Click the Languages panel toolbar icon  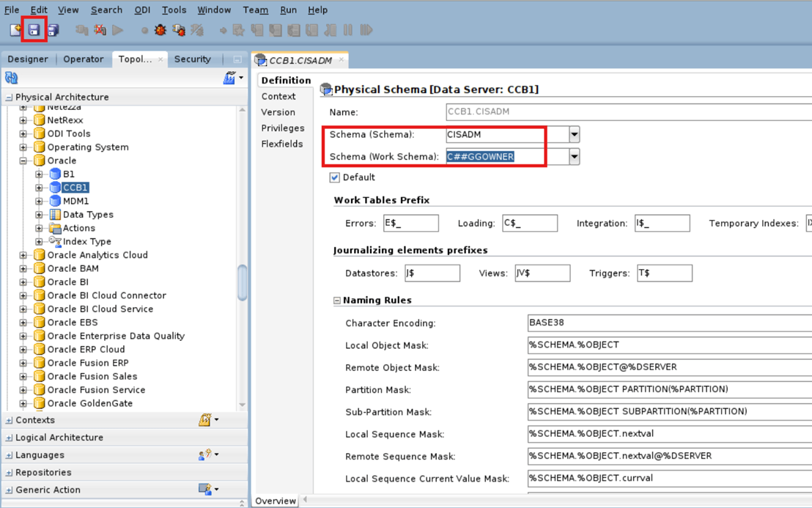(x=205, y=454)
